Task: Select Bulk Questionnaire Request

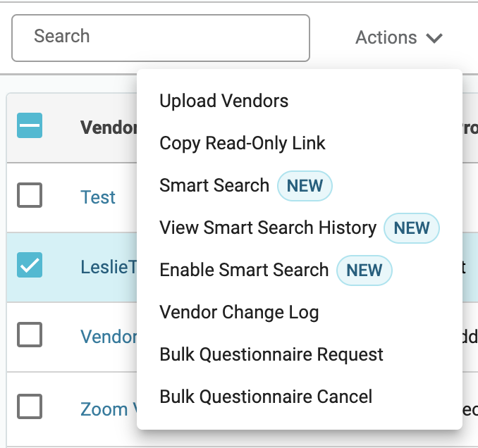Action: pos(271,354)
